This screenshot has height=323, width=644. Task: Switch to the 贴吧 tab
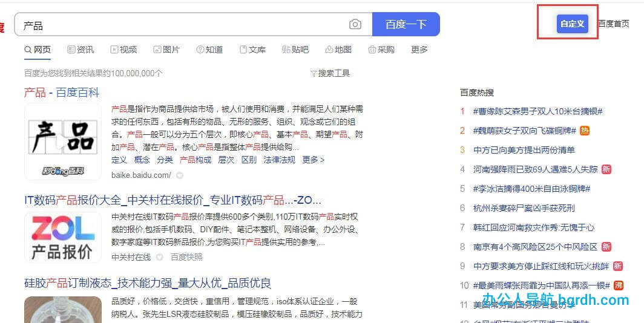[295, 50]
